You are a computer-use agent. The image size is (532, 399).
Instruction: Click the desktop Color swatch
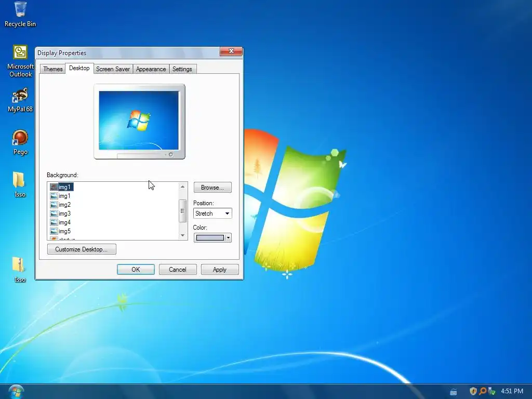(210, 237)
